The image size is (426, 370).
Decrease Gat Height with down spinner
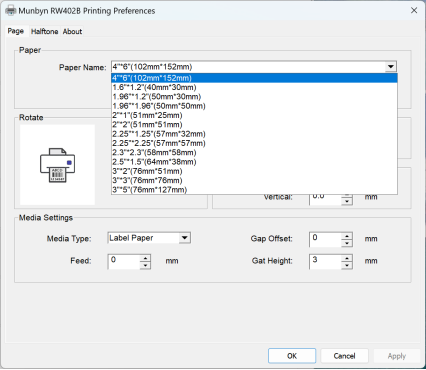coord(347,265)
